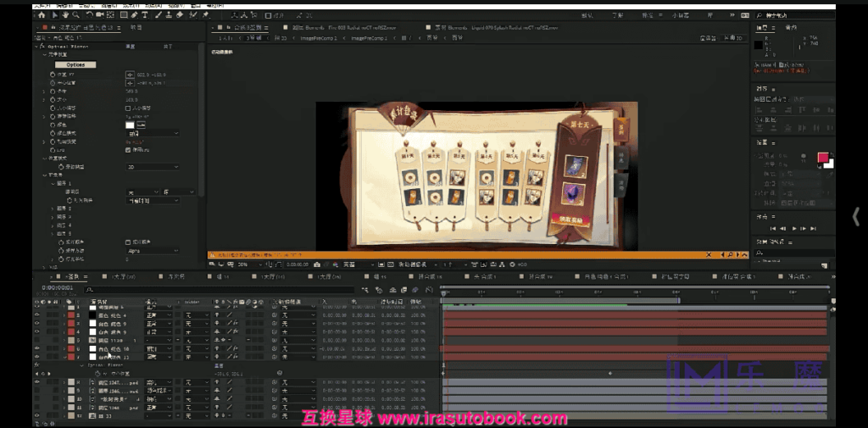The width and height of the screenshot is (868, 428).
Task: Select the Puppet Pin tool
Action: (206, 15)
